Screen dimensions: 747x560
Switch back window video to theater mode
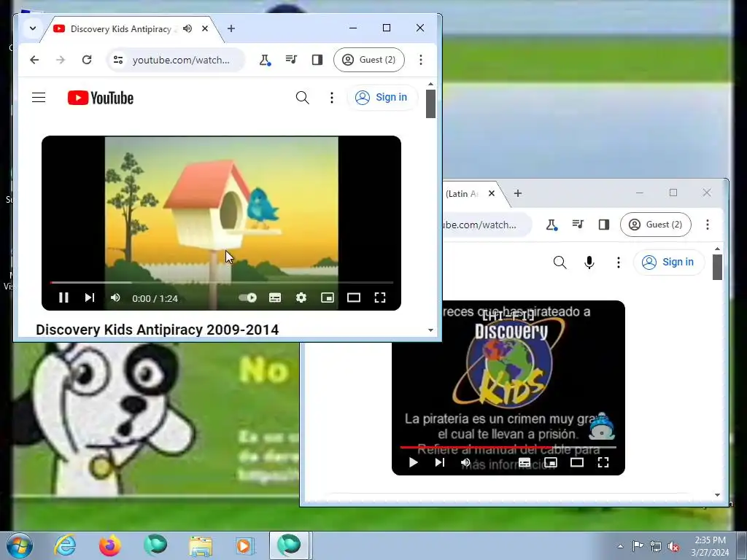tap(577, 462)
